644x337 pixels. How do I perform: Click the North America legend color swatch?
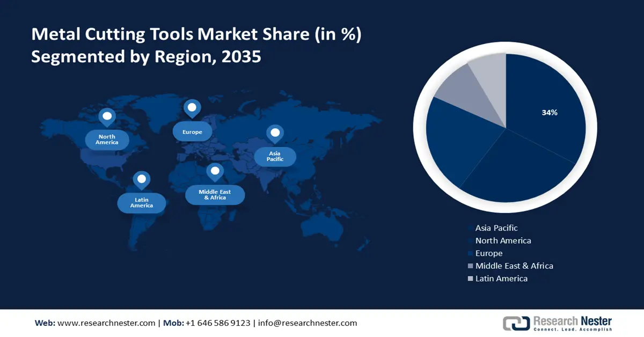pyautogui.click(x=471, y=241)
